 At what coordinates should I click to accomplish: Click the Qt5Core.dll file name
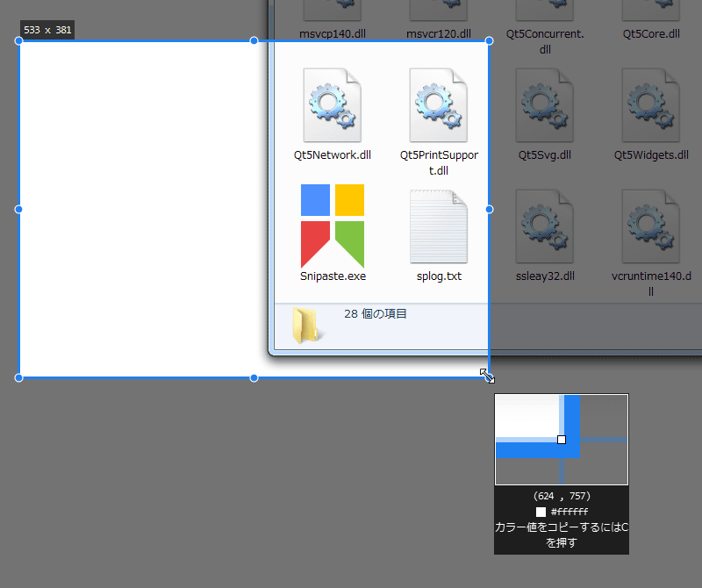click(x=651, y=33)
